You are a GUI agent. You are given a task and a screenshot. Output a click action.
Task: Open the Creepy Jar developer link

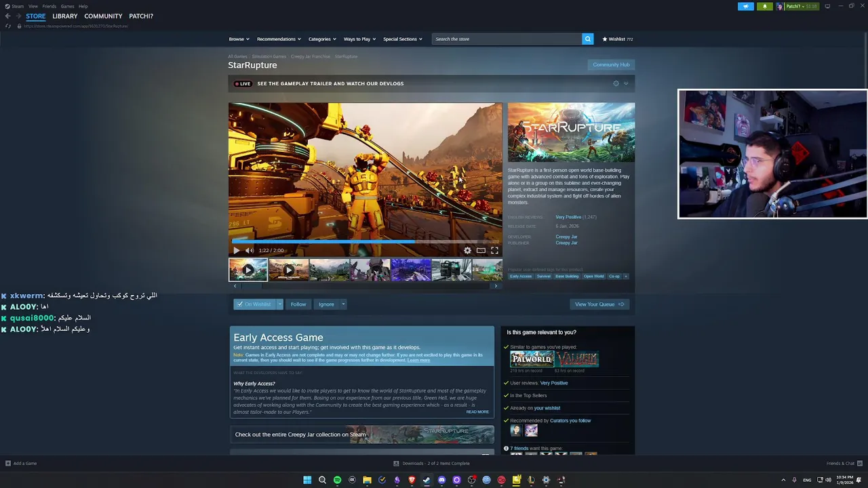coord(566,237)
